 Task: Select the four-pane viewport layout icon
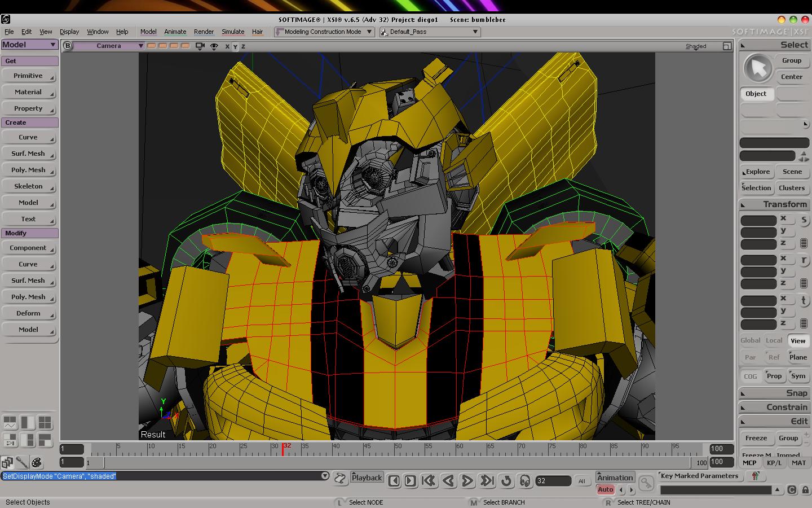click(x=45, y=422)
